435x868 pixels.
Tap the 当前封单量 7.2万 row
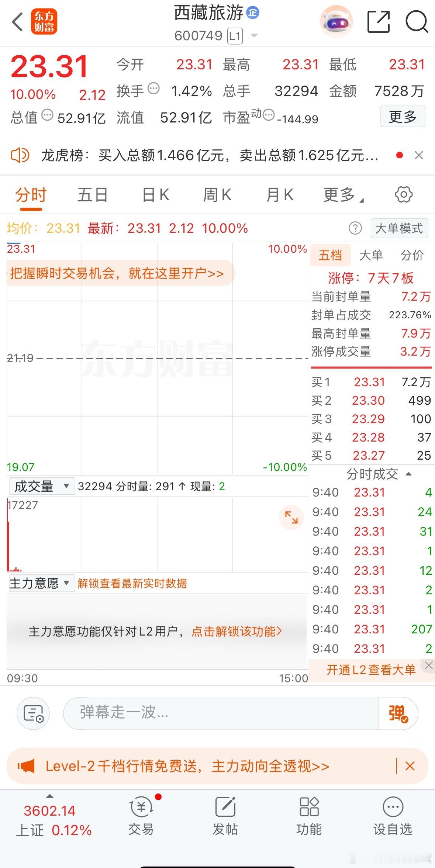(371, 297)
